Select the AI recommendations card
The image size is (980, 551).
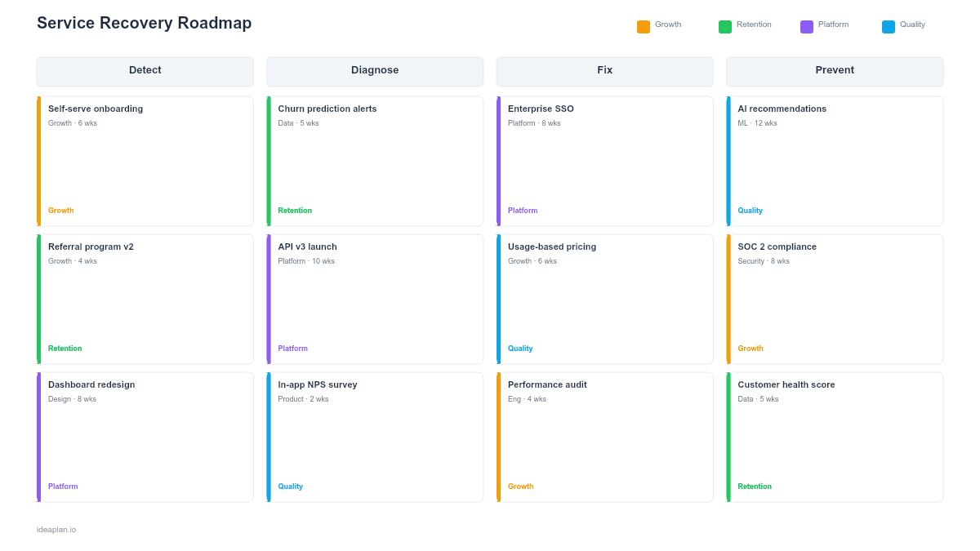[835, 161]
